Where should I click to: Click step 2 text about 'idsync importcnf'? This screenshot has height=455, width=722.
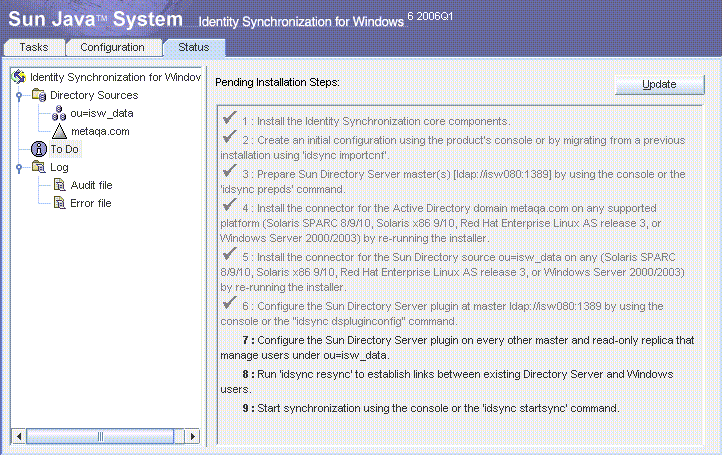453,148
